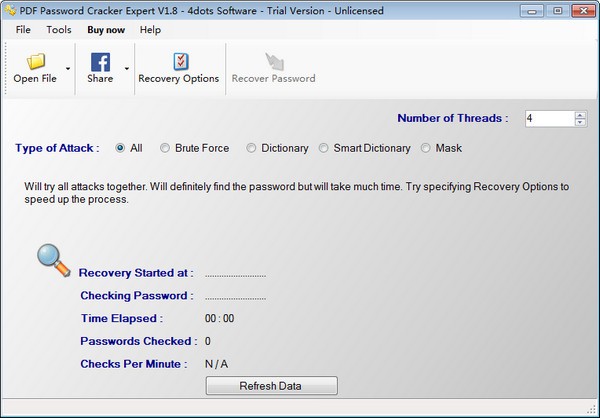
Task: Open the File menu
Action: point(23,30)
